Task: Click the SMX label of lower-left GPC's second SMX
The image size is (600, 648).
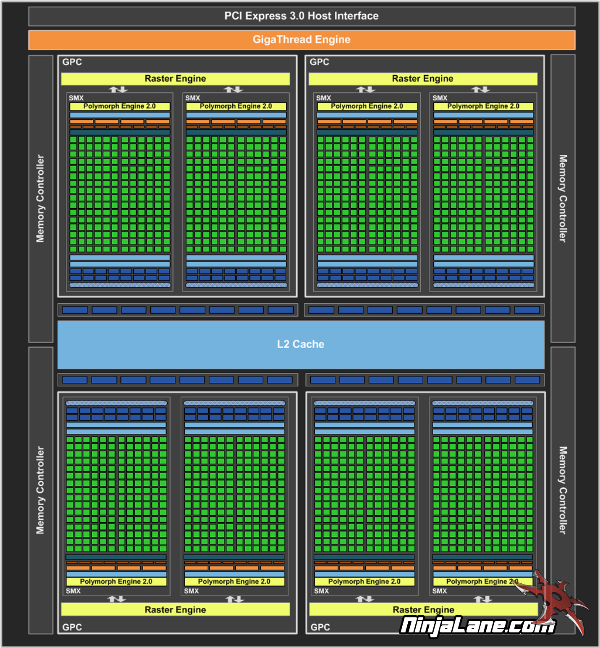Action: tap(191, 591)
